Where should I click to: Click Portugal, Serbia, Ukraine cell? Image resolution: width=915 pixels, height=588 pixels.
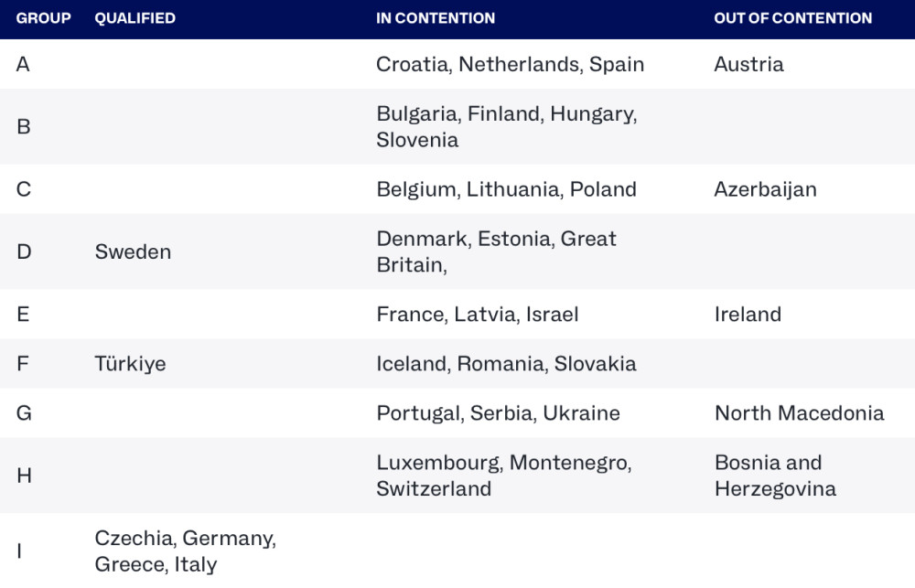tap(498, 413)
